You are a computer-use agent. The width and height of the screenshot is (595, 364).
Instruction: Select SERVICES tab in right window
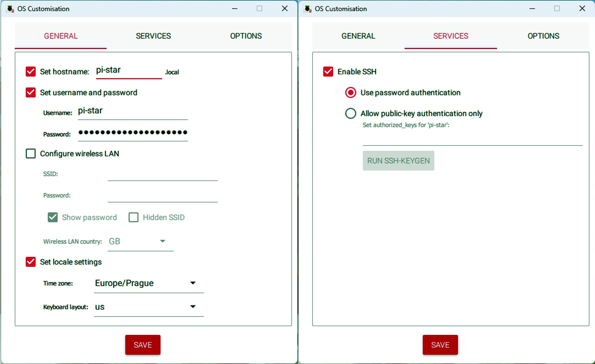click(451, 36)
